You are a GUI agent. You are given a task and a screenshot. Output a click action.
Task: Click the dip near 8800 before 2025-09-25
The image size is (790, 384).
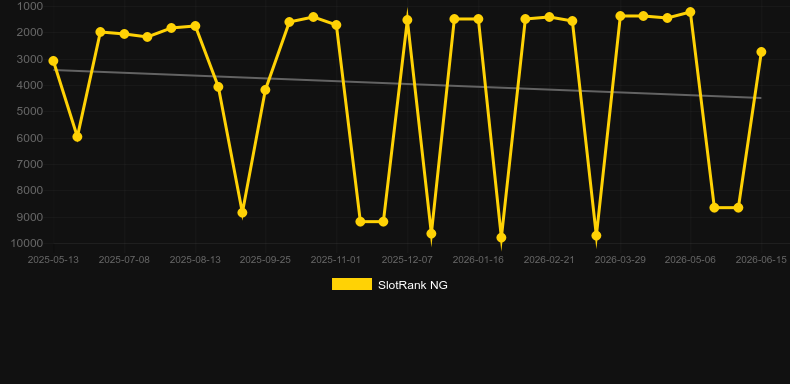click(242, 213)
